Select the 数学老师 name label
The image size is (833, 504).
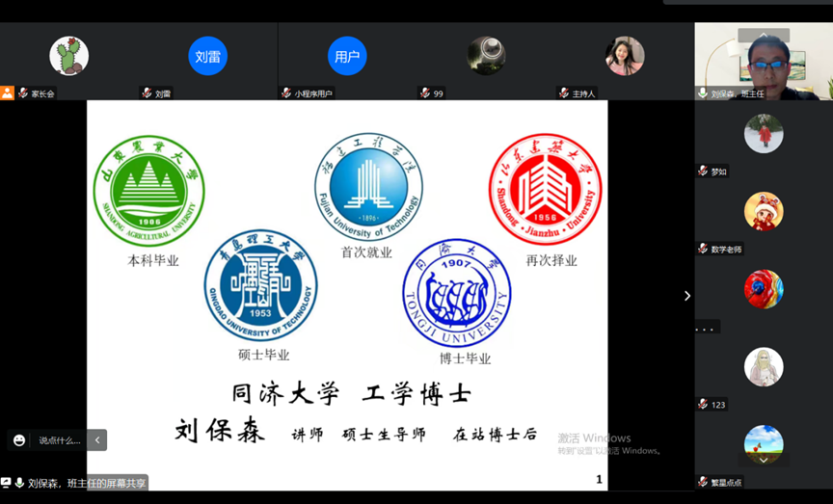tap(726, 249)
